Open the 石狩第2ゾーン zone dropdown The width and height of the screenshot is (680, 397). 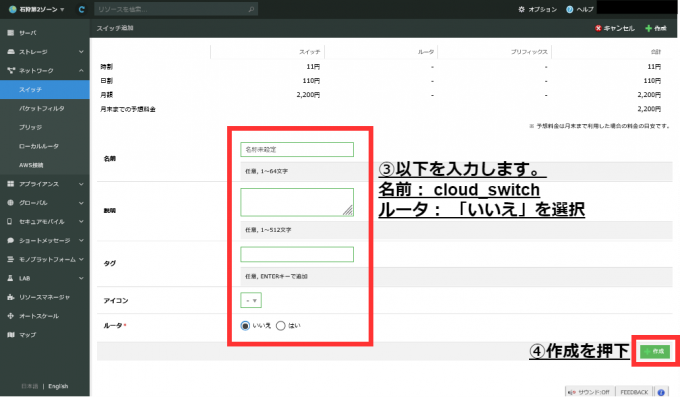pos(37,9)
